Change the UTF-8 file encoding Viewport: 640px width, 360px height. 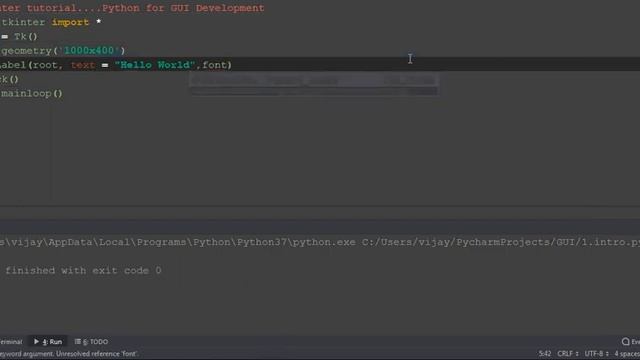[x=596, y=353]
